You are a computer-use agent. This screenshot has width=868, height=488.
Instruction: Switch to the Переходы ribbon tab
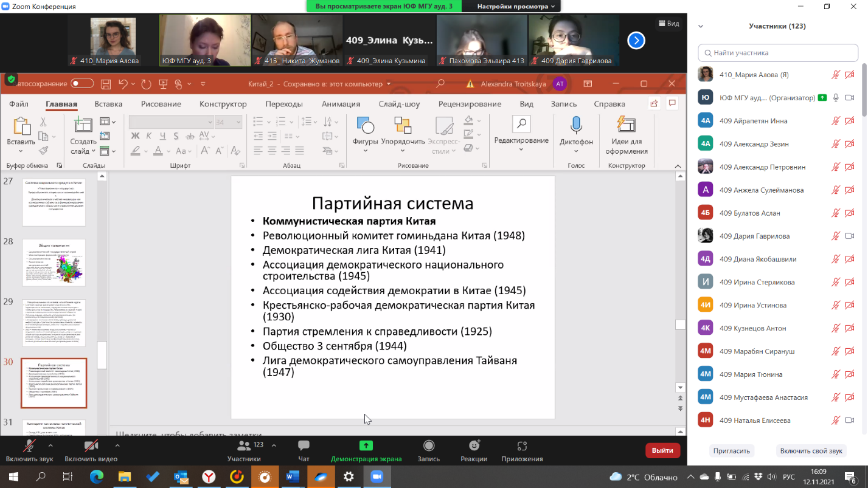(284, 104)
